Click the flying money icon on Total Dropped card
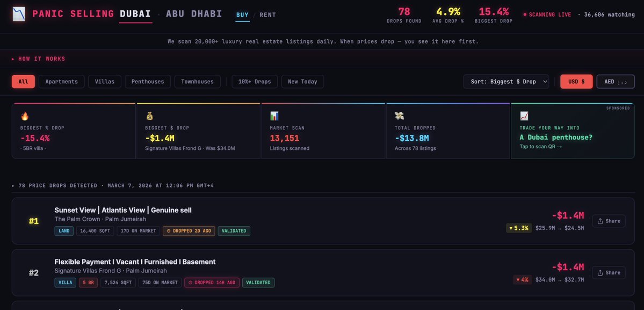 click(x=399, y=116)
